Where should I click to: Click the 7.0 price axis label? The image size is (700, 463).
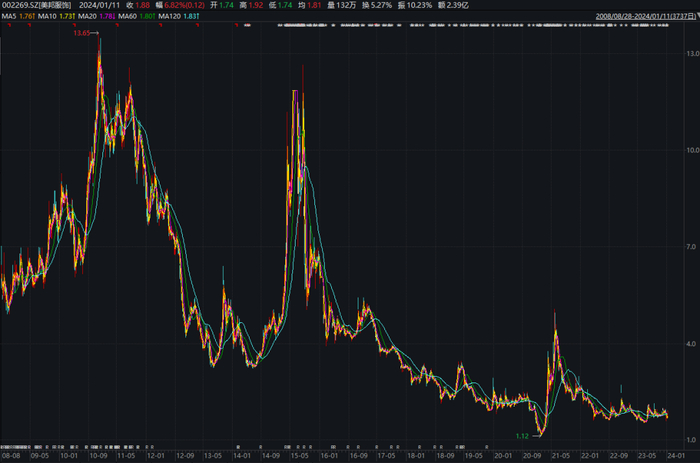[691, 247]
